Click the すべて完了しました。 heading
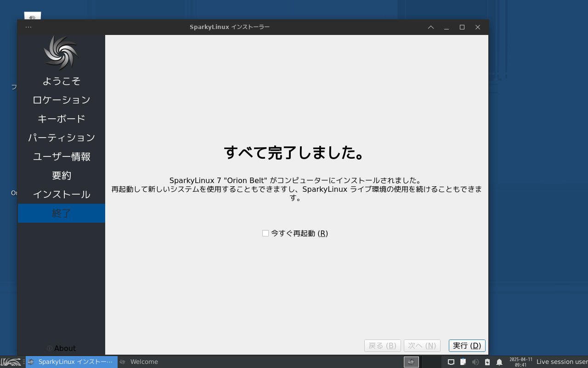The image size is (588, 368). (x=295, y=152)
